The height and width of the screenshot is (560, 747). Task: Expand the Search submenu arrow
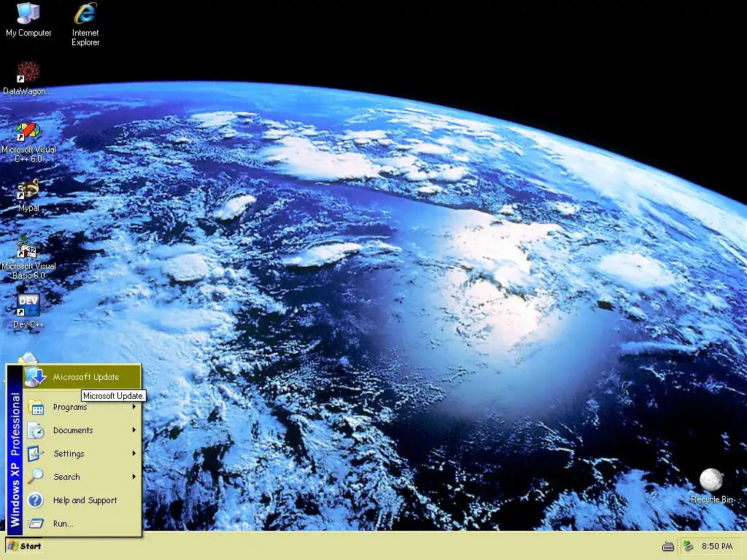click(134, 477)
